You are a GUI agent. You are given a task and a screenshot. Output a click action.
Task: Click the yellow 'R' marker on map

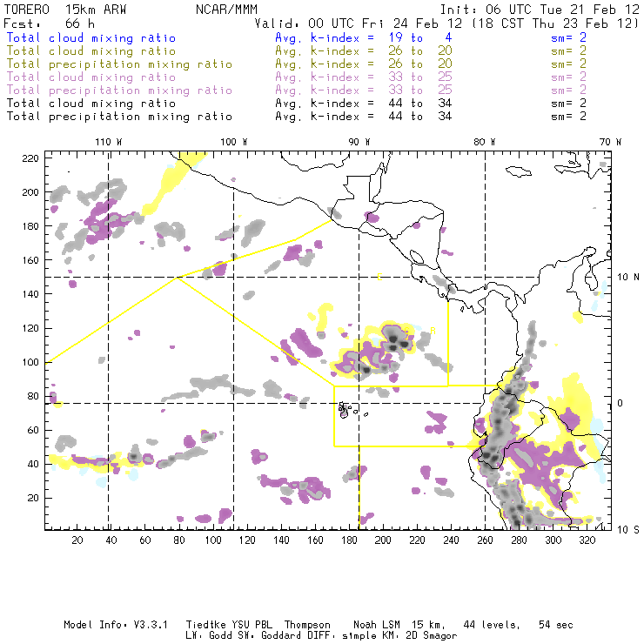[x=433, y=331]
